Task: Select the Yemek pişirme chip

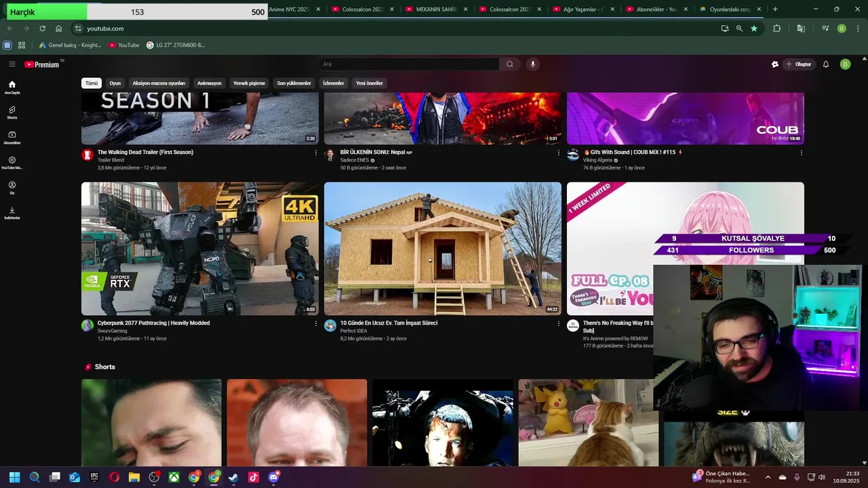Action: coord(249,83)
